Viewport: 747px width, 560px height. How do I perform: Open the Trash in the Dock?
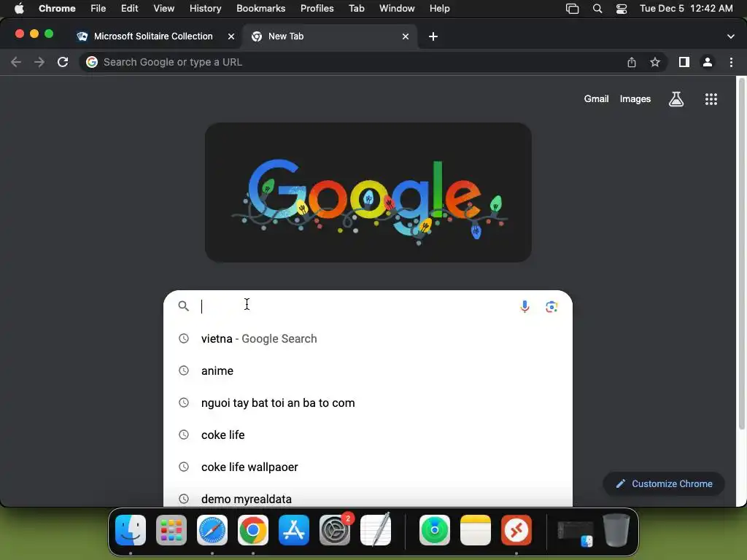click(x=617, y=529)
